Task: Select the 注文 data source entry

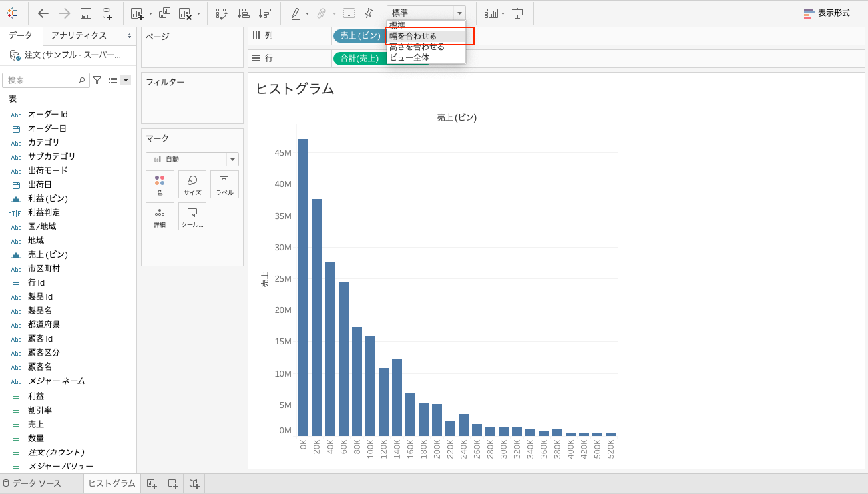Action: pyautogui.click(x=67, y=55)
